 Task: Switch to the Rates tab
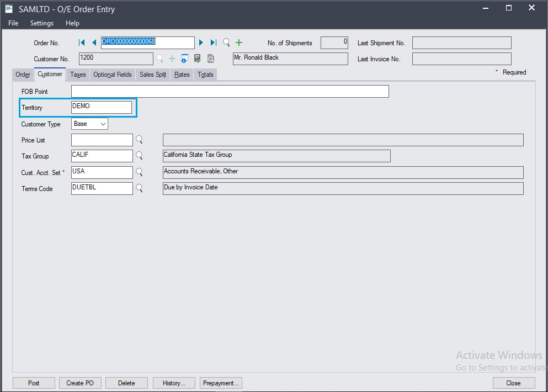pos(182,75)
